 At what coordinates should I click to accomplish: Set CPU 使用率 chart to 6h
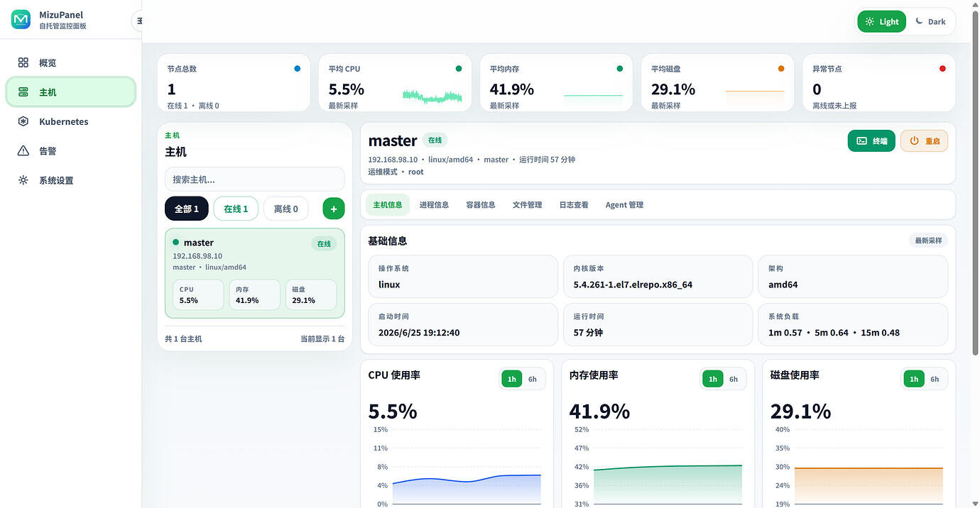coord(533,379)
